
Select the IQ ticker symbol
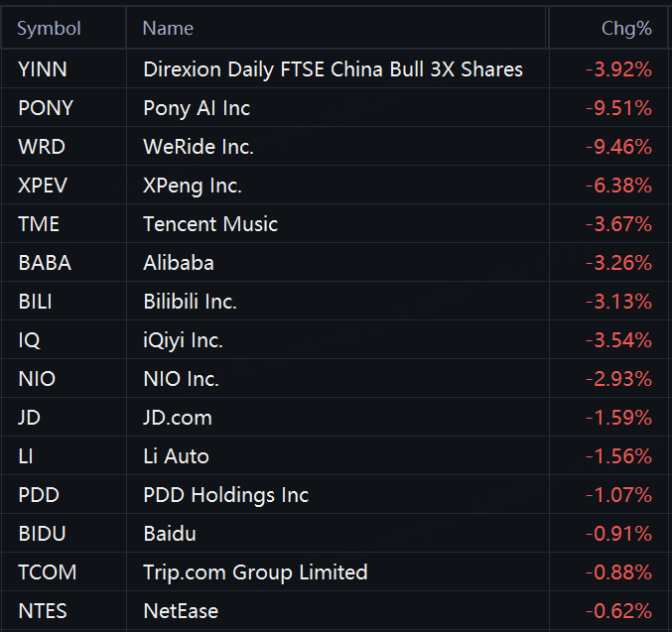pyautogui.click(x=29, y=340)
